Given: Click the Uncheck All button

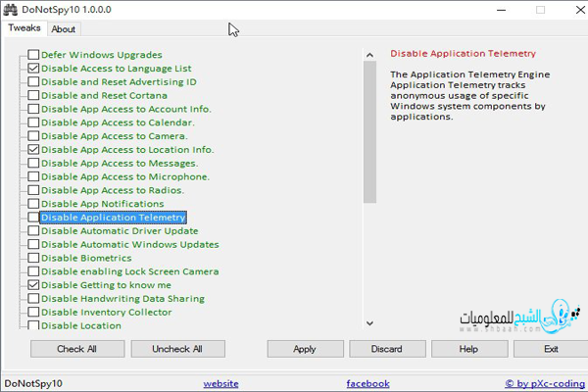Looking at the screenshot, I should (177, 349).
